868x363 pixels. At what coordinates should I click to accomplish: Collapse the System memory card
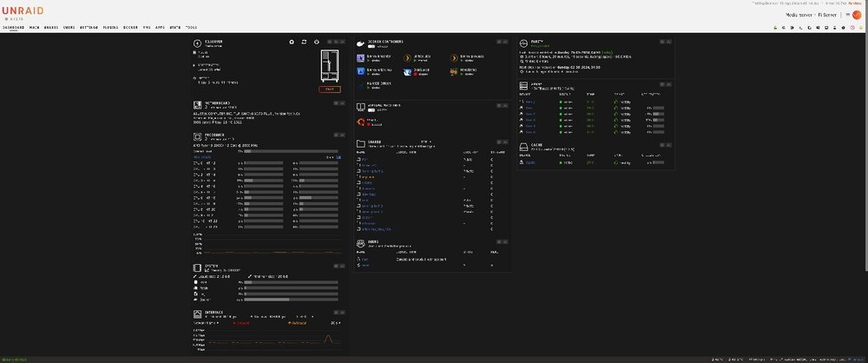pyautogui.click(x=343, y=267)
